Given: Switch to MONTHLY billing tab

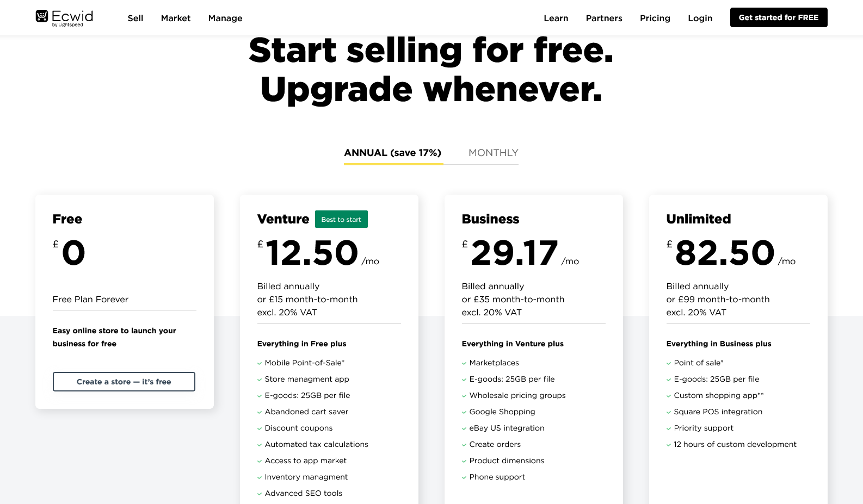Looking at the screenshot, I should tap(493, 153).
